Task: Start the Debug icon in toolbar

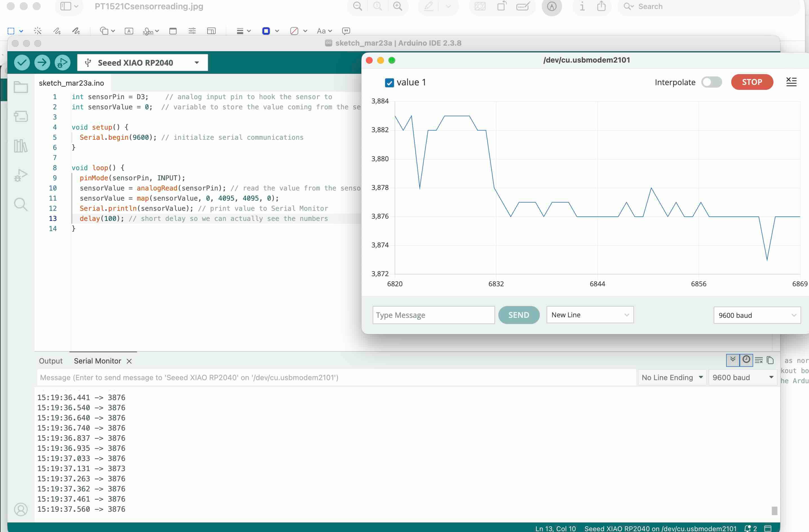Action: coord(63,63)
